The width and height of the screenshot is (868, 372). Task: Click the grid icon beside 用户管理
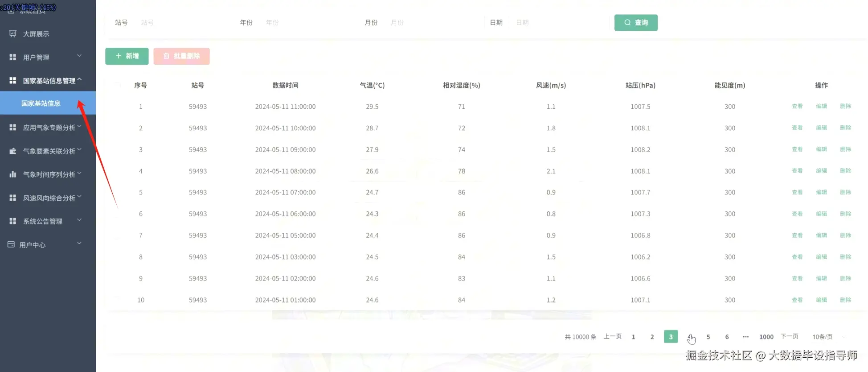[x=12, y=57]
